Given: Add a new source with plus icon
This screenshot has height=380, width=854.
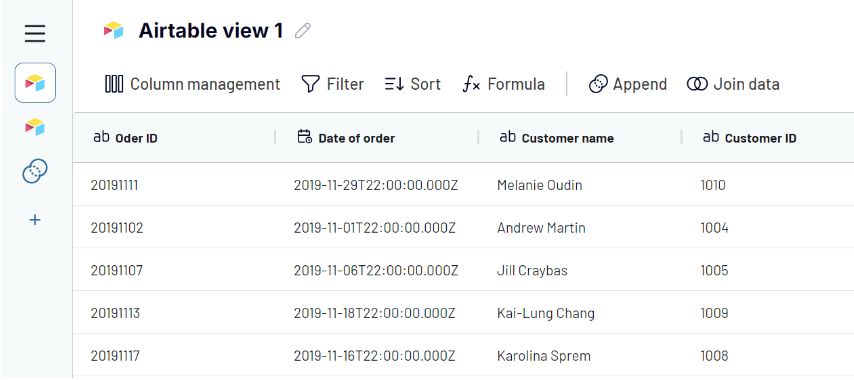Looking at the screenshot, I should click(x=35, y=220).
